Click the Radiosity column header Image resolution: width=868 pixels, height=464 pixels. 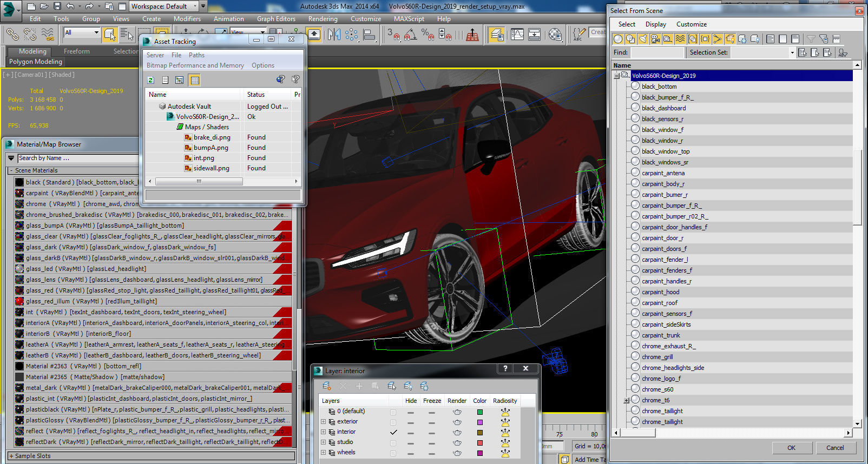pyautogui.click(x=505, y=401)
